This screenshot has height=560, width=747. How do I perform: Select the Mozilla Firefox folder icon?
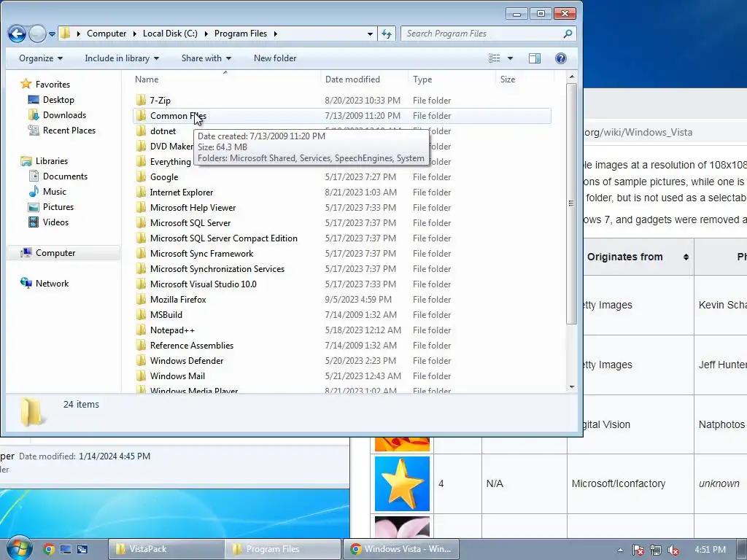tap(141, 299)
